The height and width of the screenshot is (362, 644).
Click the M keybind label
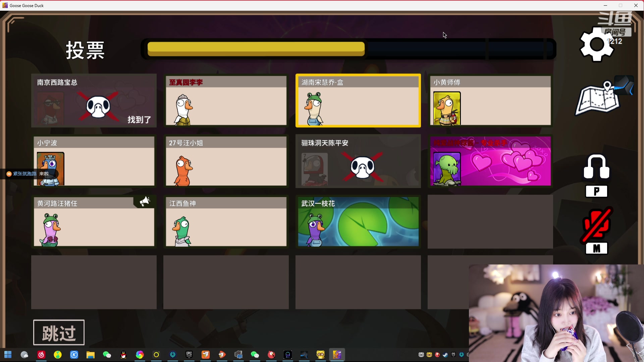596,249
